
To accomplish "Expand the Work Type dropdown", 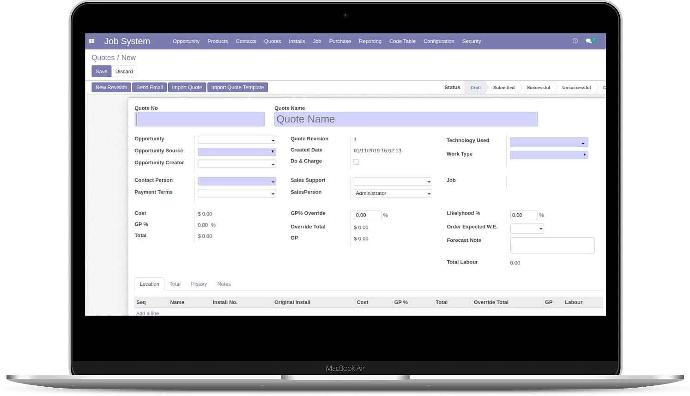I will (x=549, y=155).
